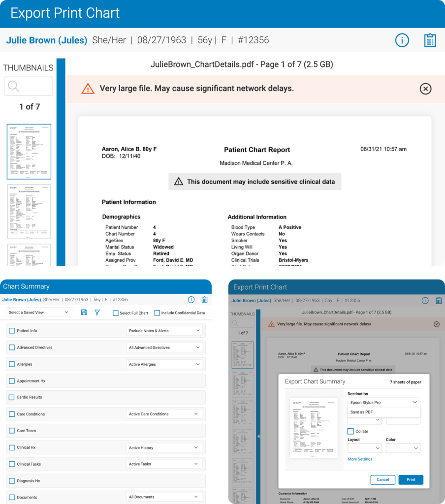
Task: Click info icon in top Export Print Chart panel
Action: click(x=402, y=40)
